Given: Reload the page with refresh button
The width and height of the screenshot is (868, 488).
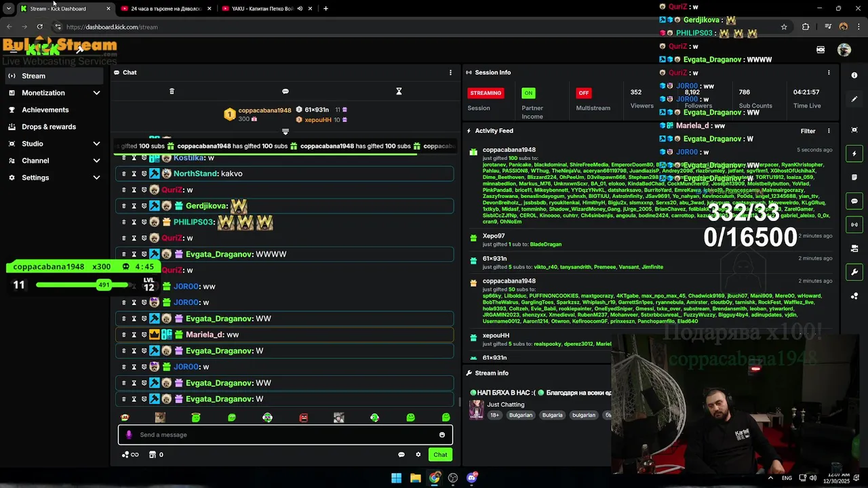Looking at the screenshot, I should 40,27.
